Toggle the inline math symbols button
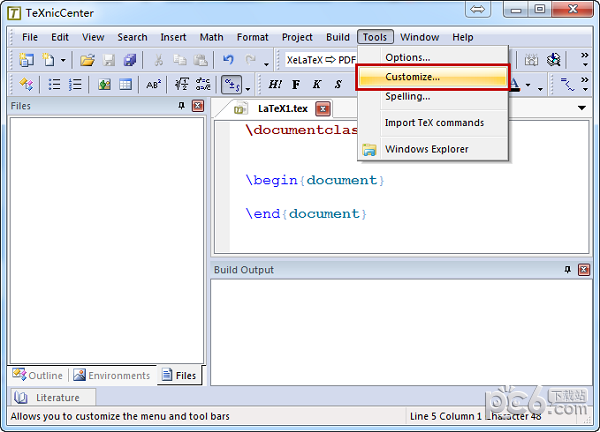600x432 pixels. [x=232, y=84]
